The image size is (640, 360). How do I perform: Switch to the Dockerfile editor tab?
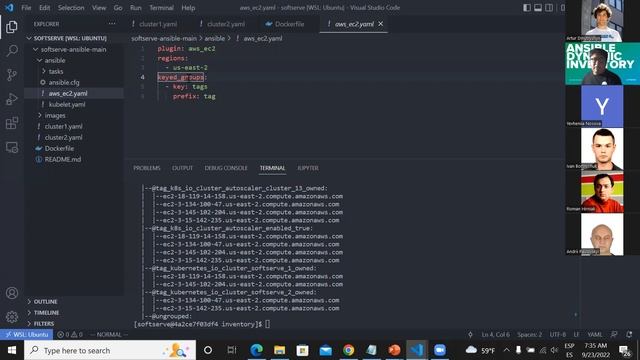(x=289, y=24)
